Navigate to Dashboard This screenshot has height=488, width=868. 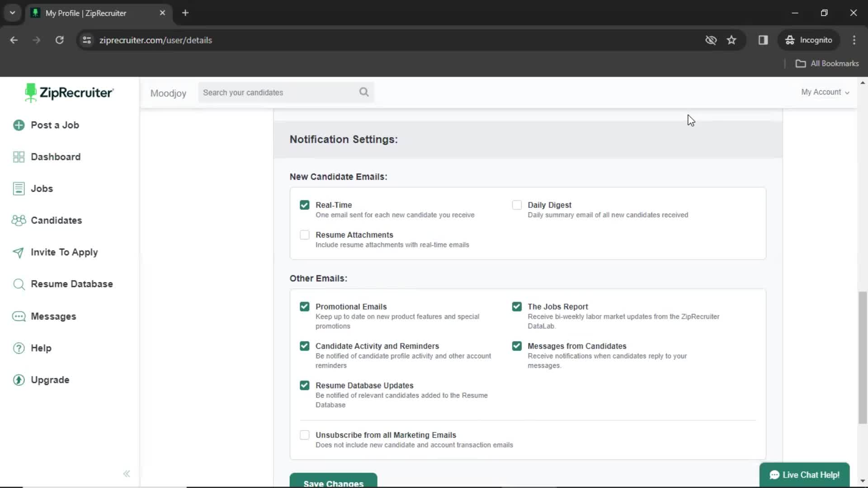pos(56,156)
